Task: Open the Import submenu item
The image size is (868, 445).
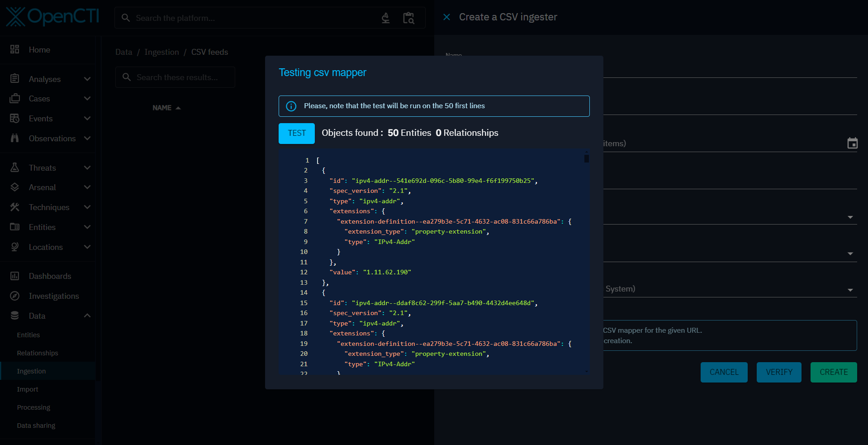Action: pos(48,389)
